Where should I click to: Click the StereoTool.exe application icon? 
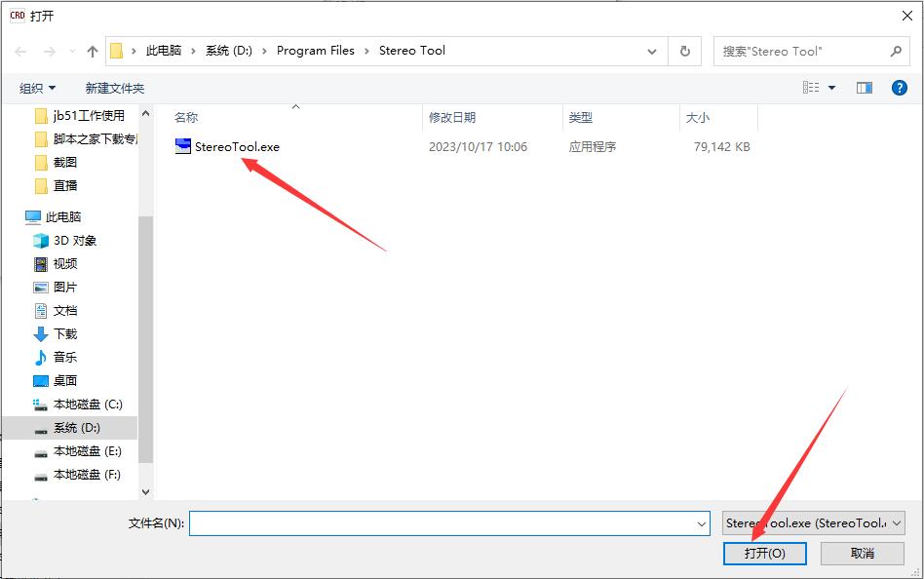point(183,146)
